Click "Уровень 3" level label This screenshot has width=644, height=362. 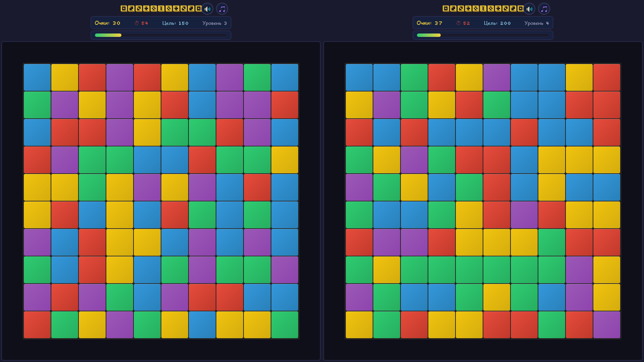215,23
